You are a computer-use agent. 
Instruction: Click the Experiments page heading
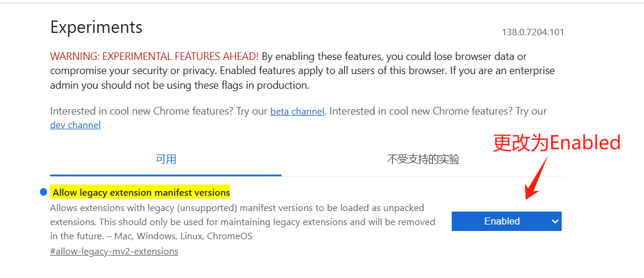tap(96, 27)
